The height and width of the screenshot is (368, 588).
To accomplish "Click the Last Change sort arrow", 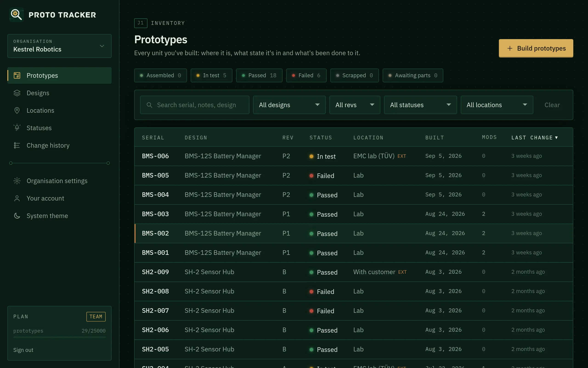I will [556, 138].
